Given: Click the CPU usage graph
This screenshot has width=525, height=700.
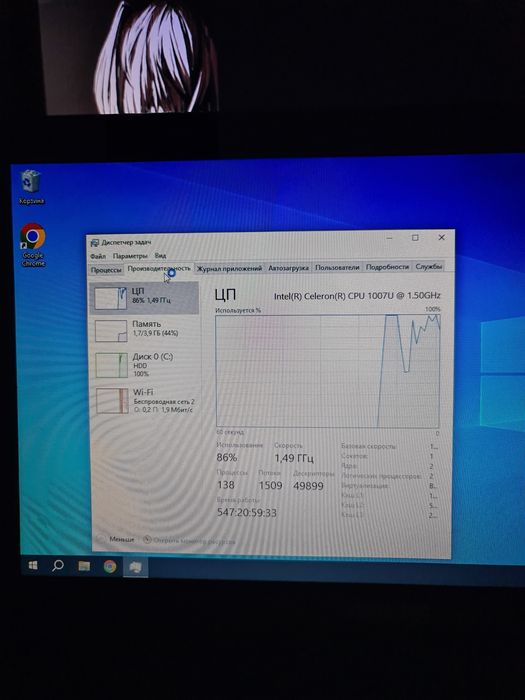Looking at the screenshot, I should (328, 371).
